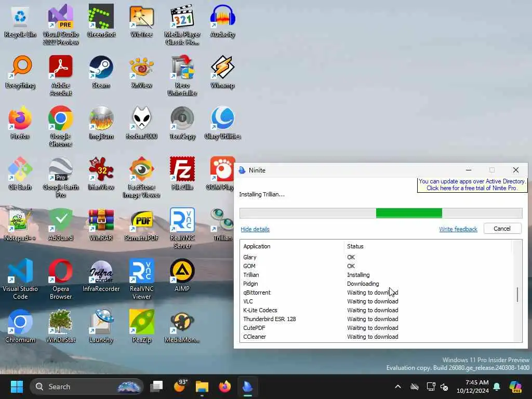
Task: Select the Google Chrome desktop icon
Action: (60, 126)
